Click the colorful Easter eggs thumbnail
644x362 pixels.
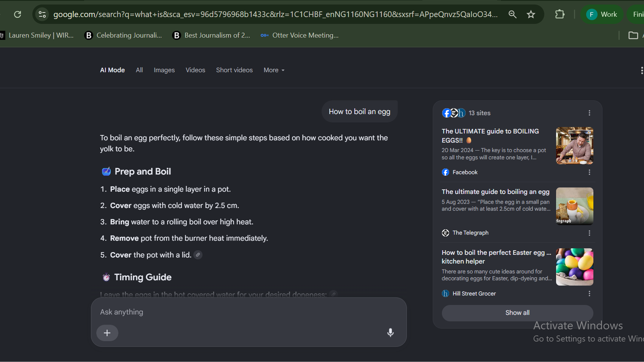coord(574,267)
